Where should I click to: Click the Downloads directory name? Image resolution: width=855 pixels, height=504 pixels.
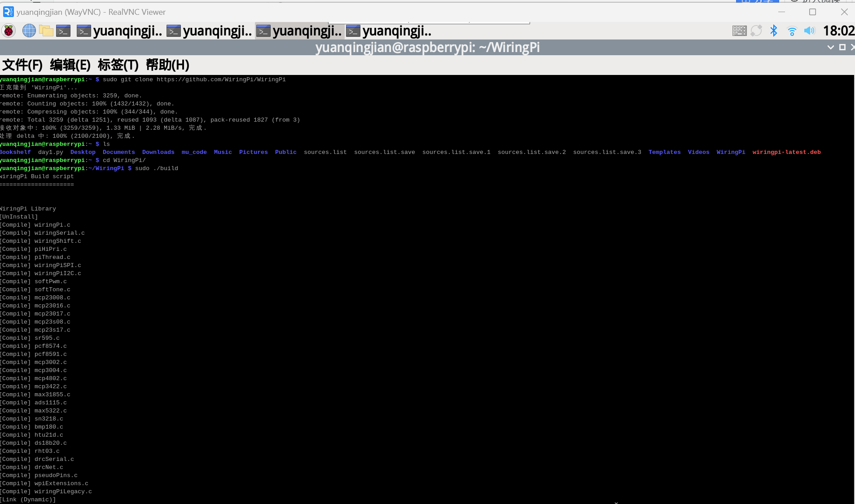click(158, 152)
